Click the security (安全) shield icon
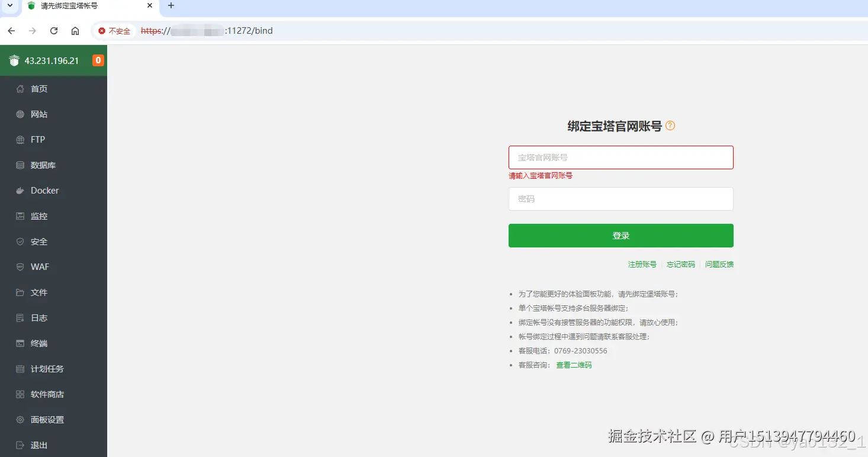 point(20,242)
